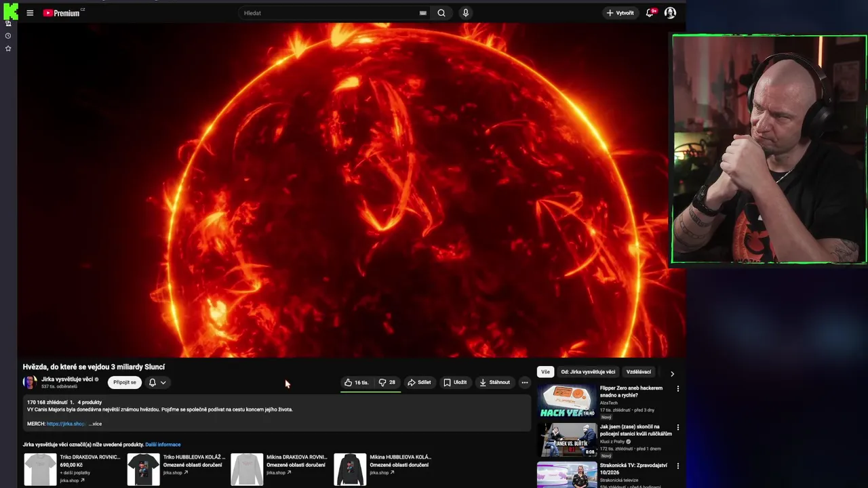
Task: Open the jirka.shop MERCH link
Action: point(66,424)
